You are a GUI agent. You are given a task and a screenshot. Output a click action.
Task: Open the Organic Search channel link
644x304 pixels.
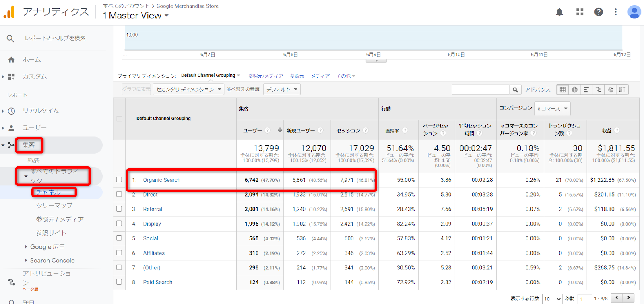click(162, 180)
